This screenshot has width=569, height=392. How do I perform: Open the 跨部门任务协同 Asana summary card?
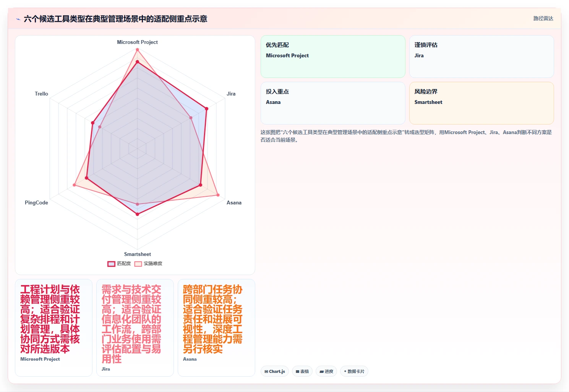coord(216,328)
